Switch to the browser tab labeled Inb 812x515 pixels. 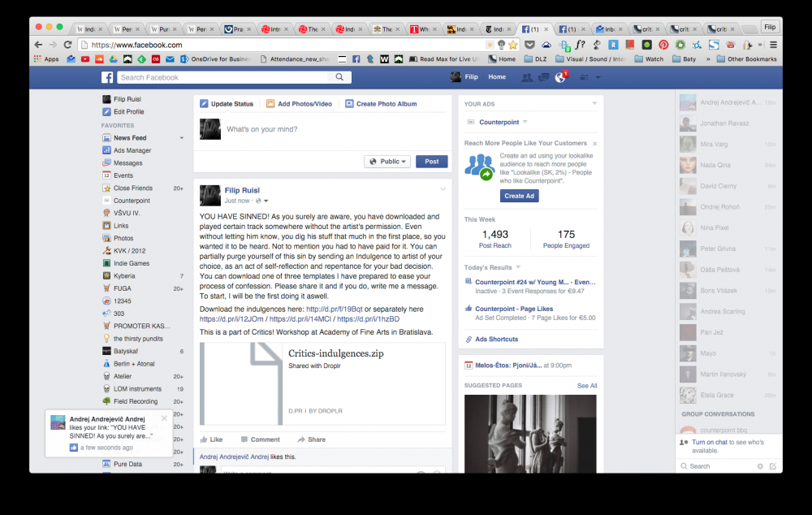[610, 29]
